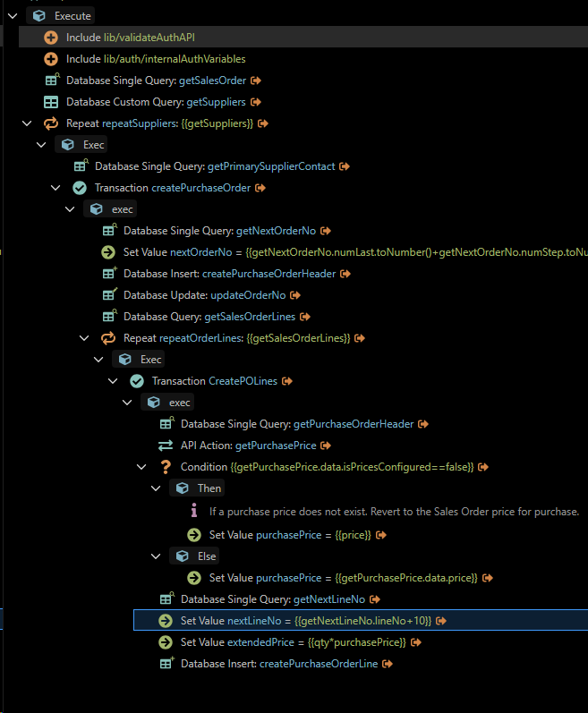The height and width of the screenshot is (713, 588).
Task: Click the repeat loop icon next to repeatSuppliers
Action: 52,123
